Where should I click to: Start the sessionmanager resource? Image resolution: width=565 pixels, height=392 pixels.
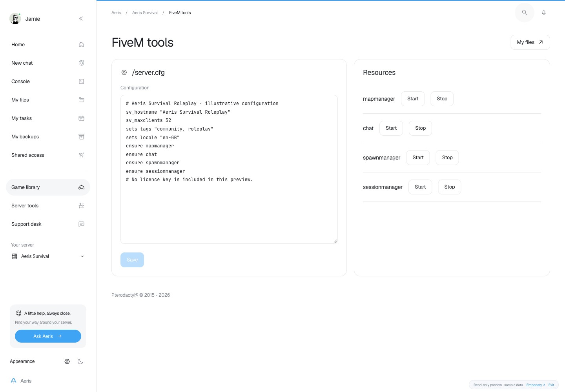point(420,187)
